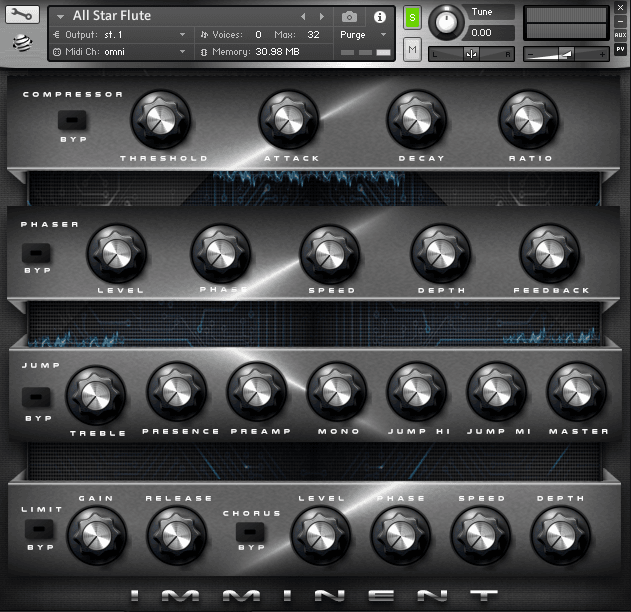Click the Max voices value 32
This screenshot has height=612, width=631.
tap(313, 35)
